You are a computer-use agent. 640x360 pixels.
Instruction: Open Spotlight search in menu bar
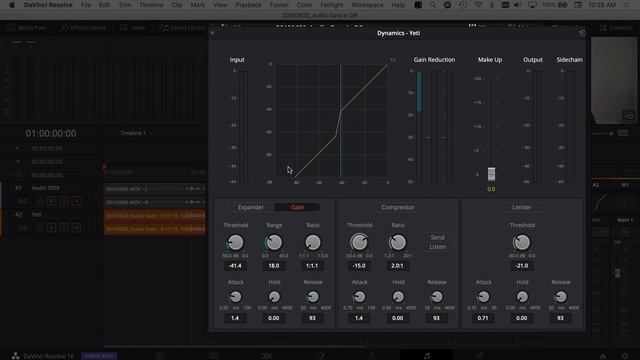pyautogui.click(x=432, y=5)
